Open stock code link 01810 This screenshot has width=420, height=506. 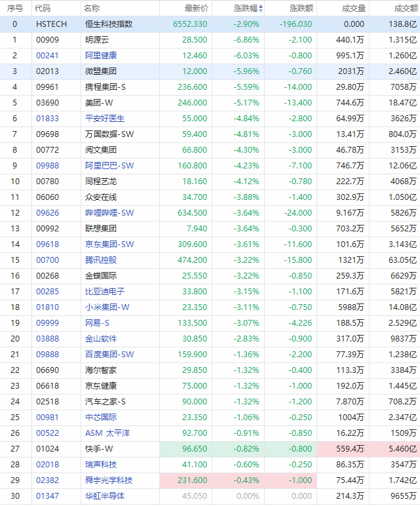point(47,307)
